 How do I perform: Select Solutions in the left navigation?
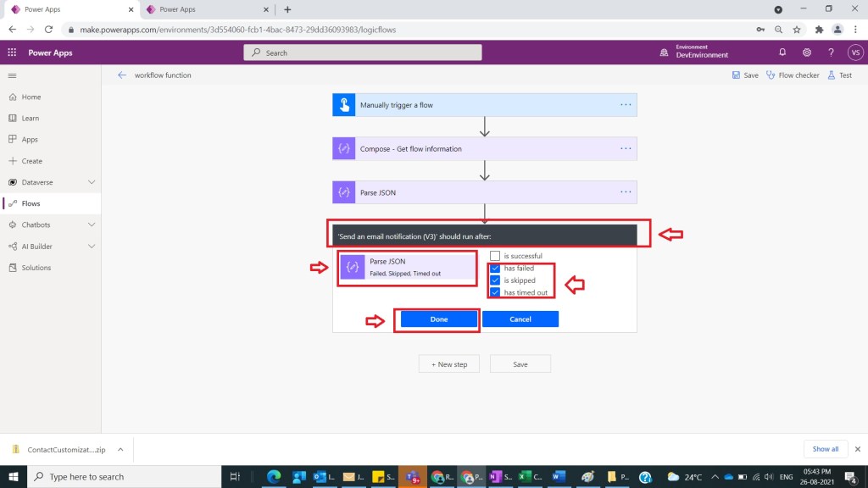click(x=36, y=268)
